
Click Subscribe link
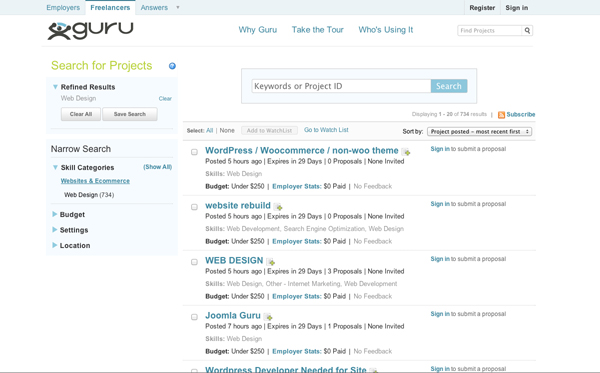(x=521, y=114)
